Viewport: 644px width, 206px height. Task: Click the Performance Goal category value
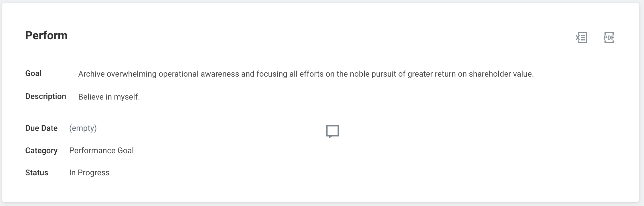[x=101, y=151]
